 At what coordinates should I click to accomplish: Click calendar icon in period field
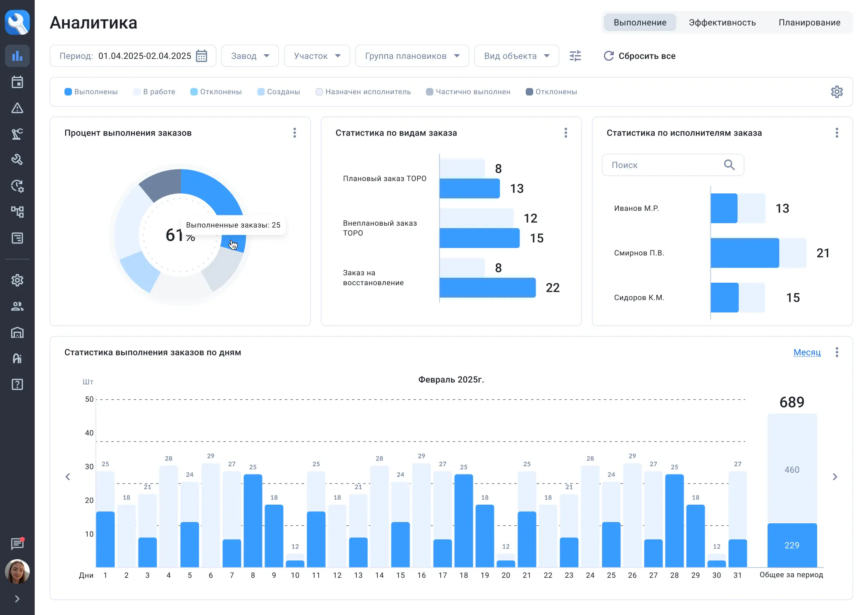point(202,56)
